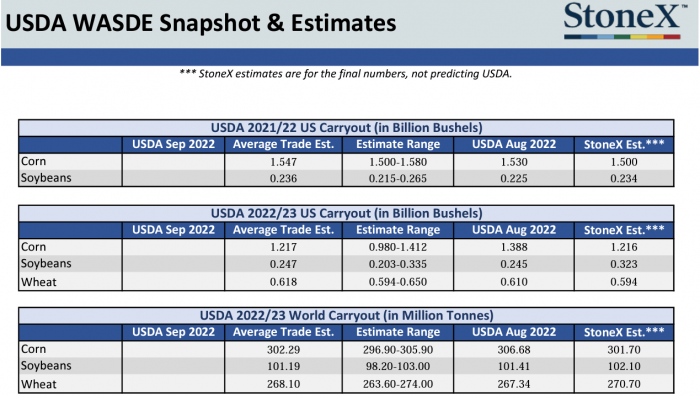This screenshot has width=700, height=396.
Task: Click the StoneX logo
Action: click(x=624, y=20)
